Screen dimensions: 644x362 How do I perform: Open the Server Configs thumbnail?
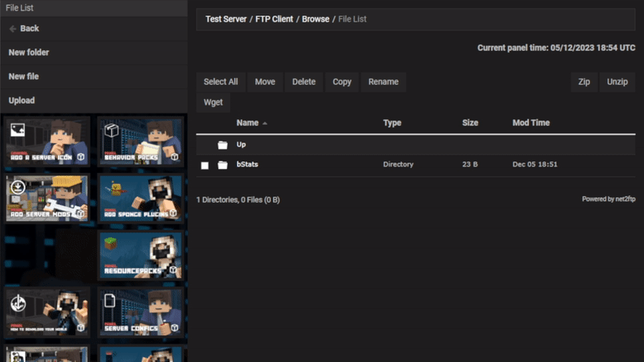140,312
